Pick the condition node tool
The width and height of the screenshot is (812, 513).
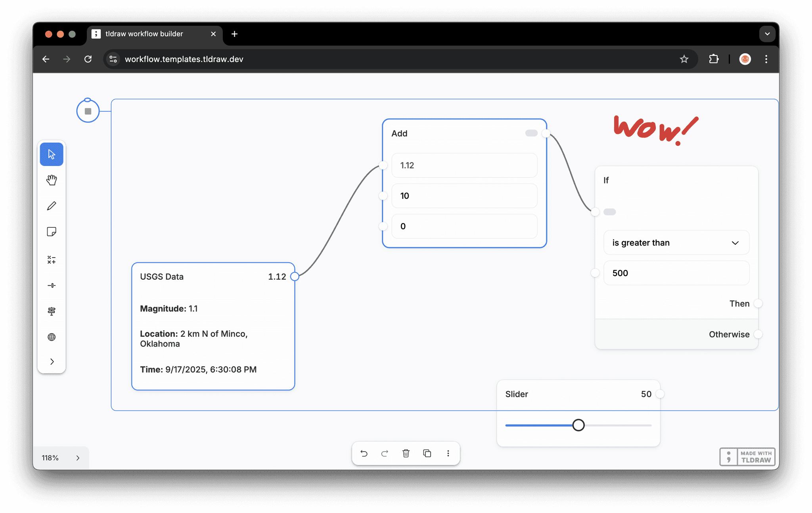pos(52,311)
